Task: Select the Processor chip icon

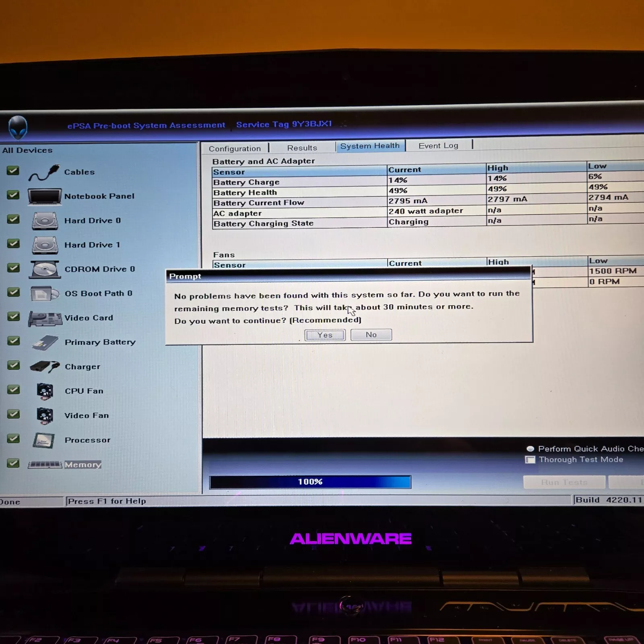Action: (x=43, y=440)
